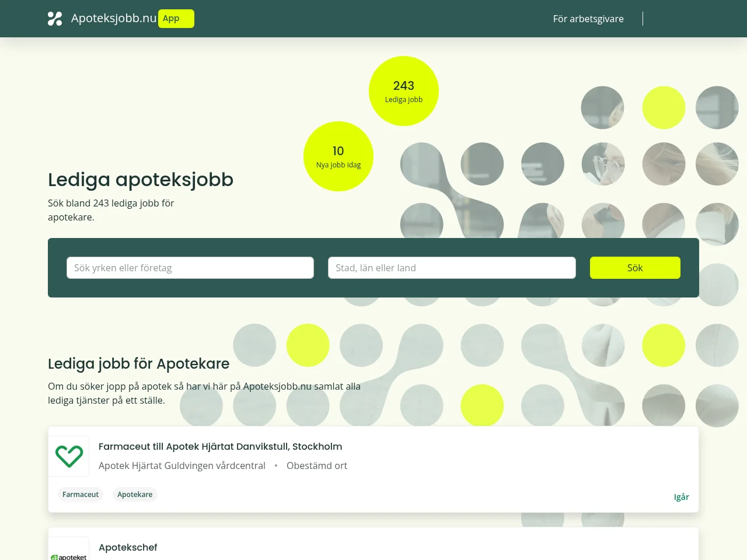
Task: Click the yellow Sök button
Action: 635,268
